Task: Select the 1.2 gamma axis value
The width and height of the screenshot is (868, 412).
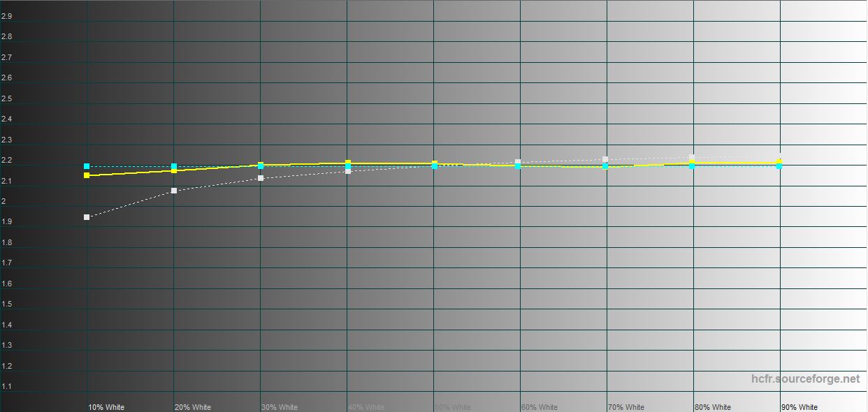Action: [x=6, y=367]
